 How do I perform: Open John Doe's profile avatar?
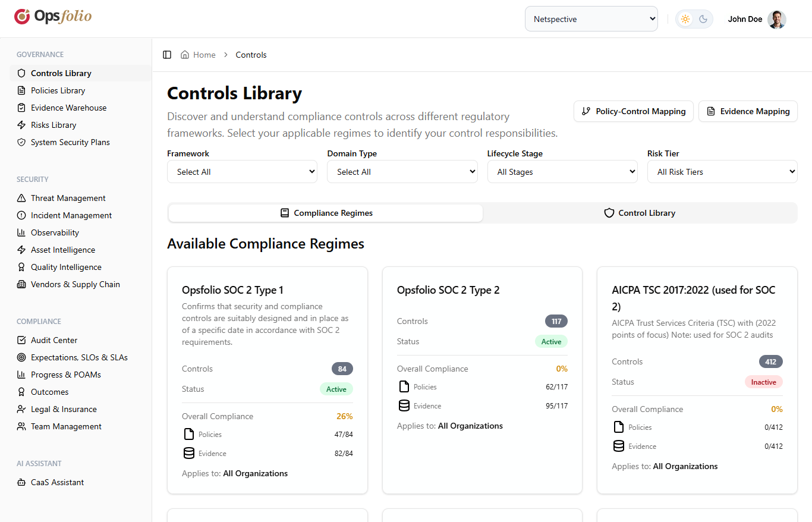[777, 18]
